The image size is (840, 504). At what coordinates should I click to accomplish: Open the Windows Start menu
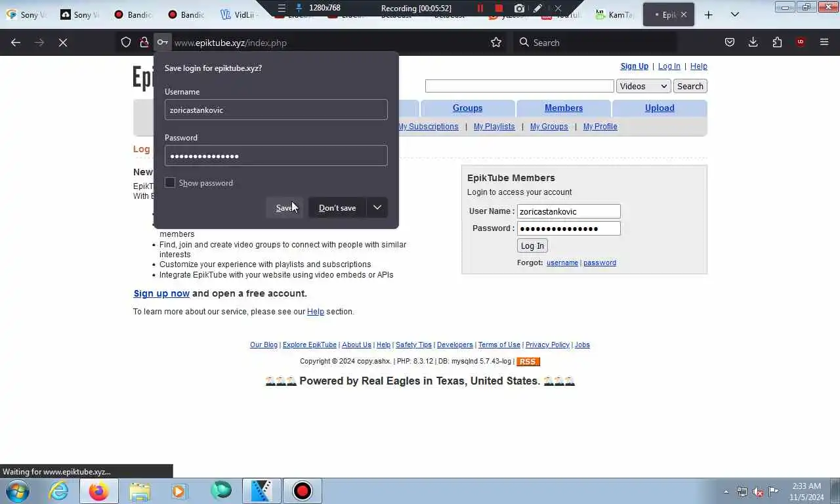point(18,491)
